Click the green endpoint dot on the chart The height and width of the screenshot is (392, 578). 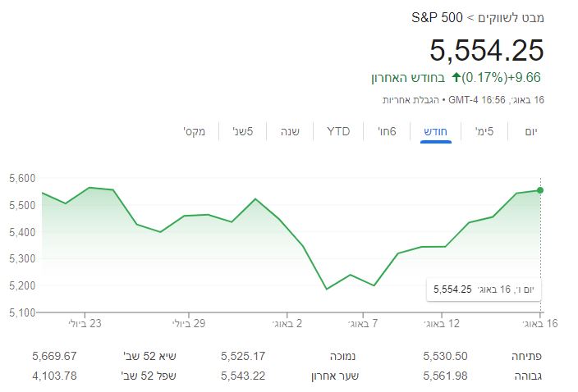[x=540, y=190]
